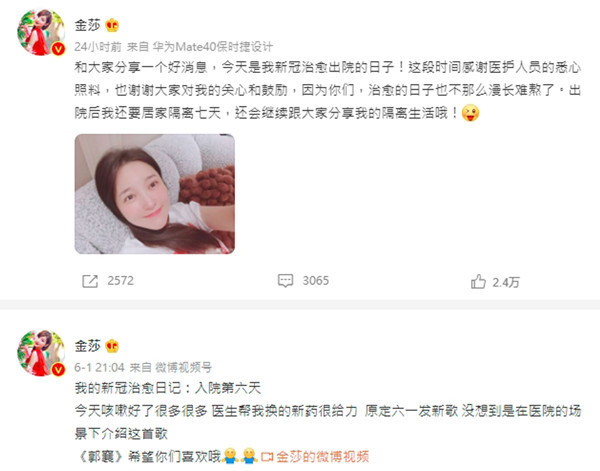Click username 金莎 on second post
The height and width of the screenshot is (471, 600).
(87, 346)
